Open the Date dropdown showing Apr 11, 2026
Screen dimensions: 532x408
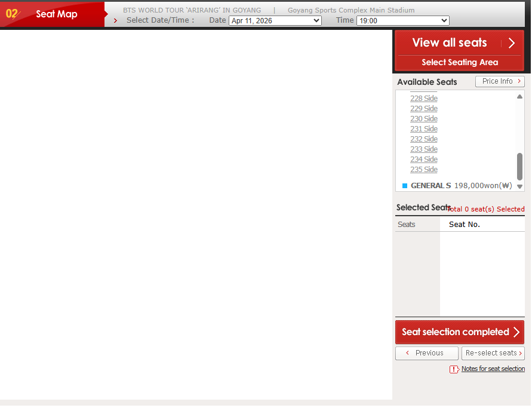(275, 21)
